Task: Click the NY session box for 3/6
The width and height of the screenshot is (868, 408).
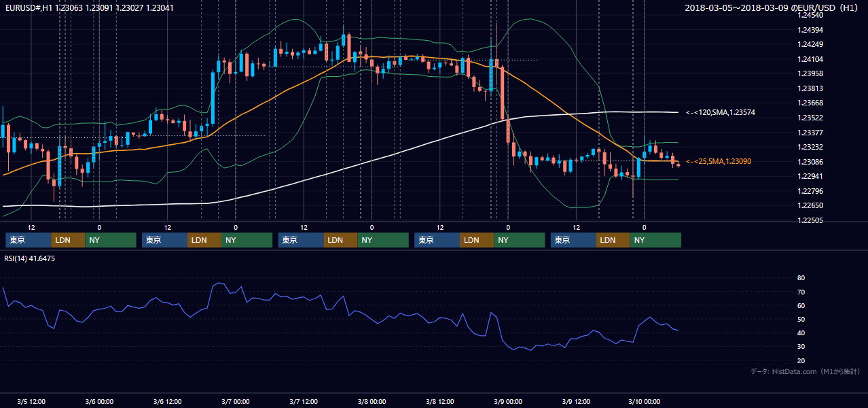Action: point(247,240)
